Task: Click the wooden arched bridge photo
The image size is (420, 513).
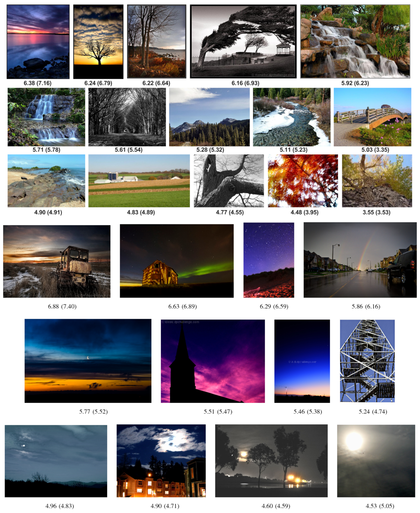Action: click(x=372, y=117)
